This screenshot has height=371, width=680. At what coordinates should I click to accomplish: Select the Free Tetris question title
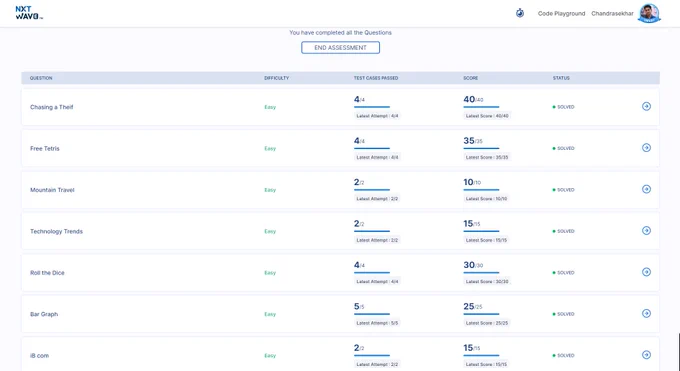coord(45,148)
